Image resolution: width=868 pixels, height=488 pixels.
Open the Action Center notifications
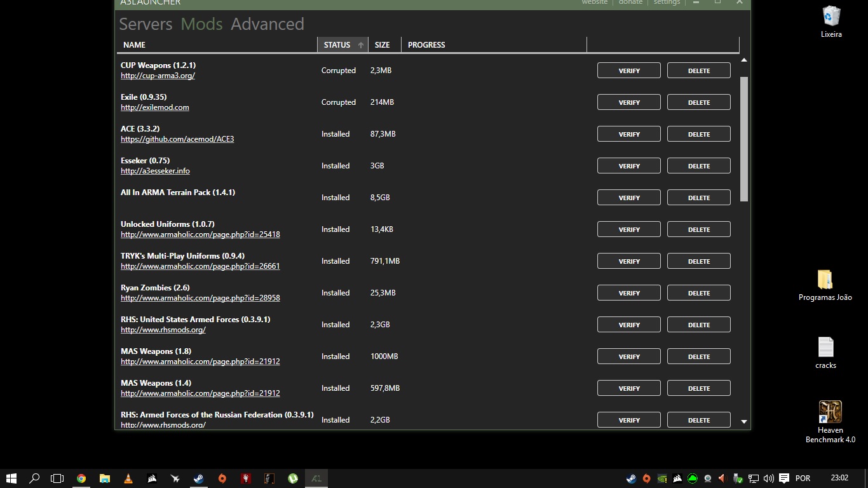coord(784,478)
